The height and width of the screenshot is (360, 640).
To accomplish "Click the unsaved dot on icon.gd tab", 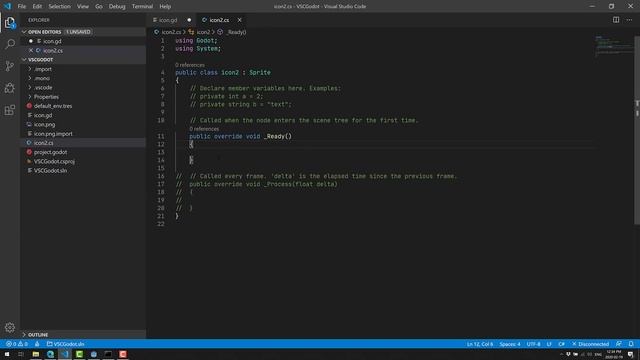I will coord(189,20).
